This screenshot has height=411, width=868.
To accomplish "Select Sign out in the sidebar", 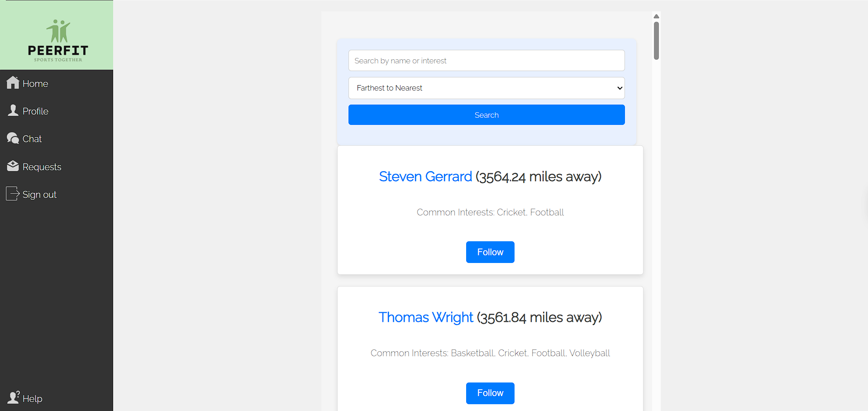I will pyautogui.click(x=39, y=195).
